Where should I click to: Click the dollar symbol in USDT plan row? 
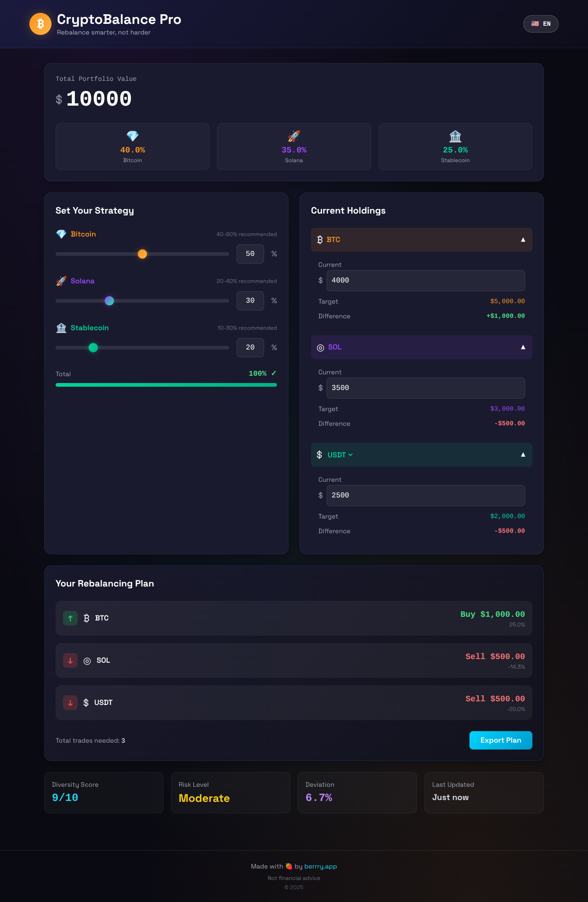click(86, 703)
